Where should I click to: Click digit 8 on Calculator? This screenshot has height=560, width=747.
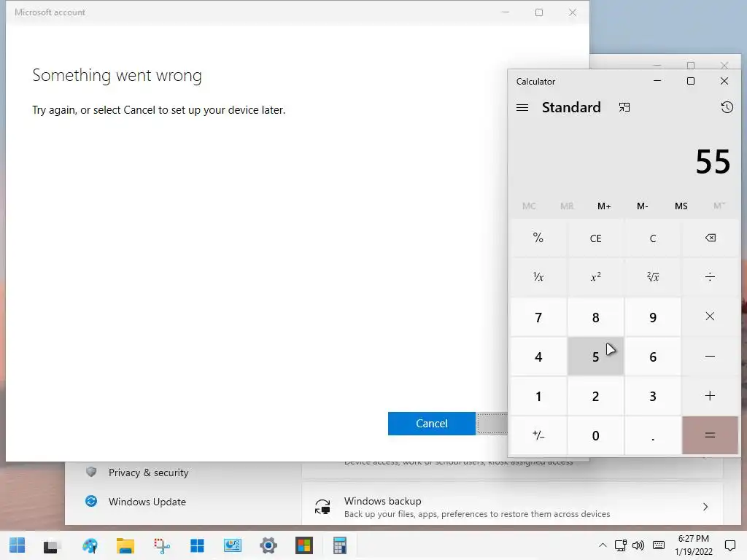[x=595, y=317]
